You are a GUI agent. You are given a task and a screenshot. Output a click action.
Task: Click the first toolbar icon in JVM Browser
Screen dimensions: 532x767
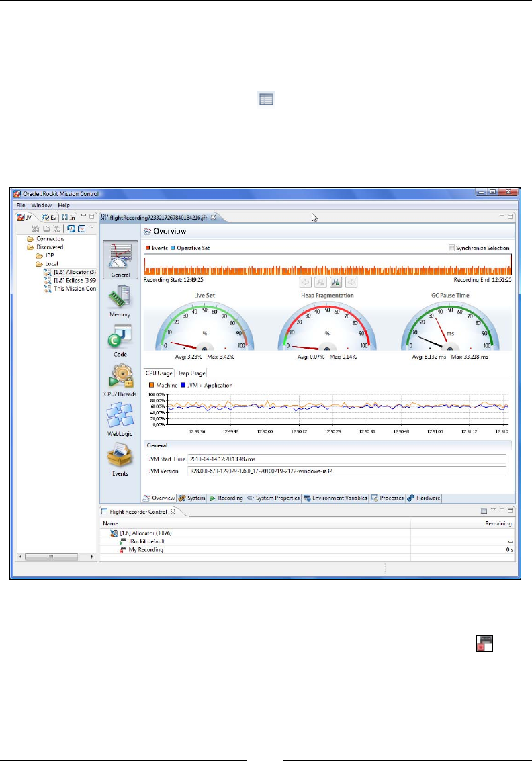(35, 228)
